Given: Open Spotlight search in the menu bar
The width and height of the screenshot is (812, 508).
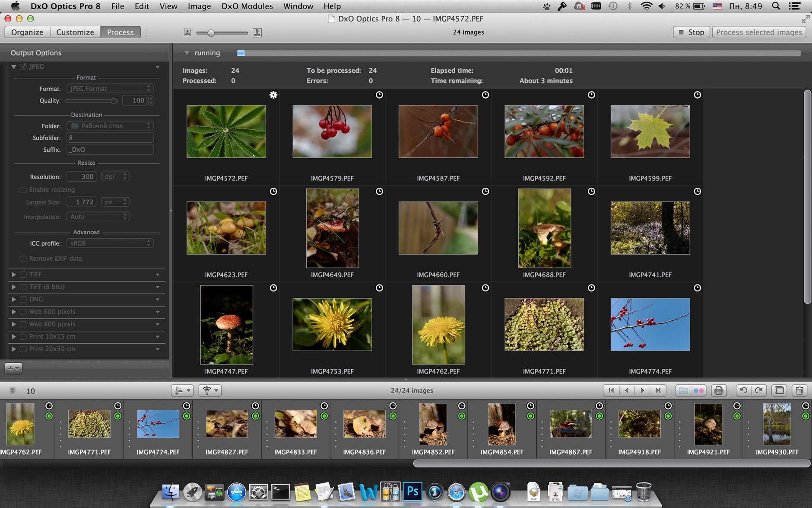Looking at the screenshot, I should tap(776, 6).
